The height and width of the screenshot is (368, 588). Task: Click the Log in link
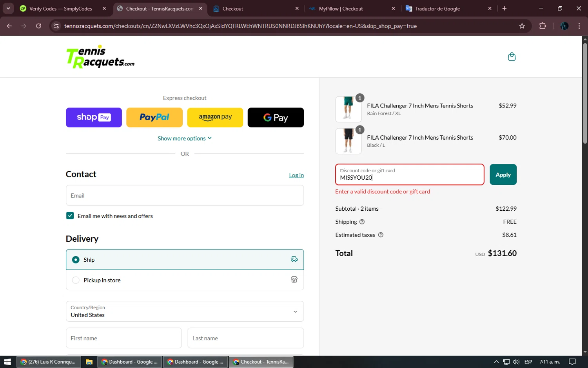[296, 175]
